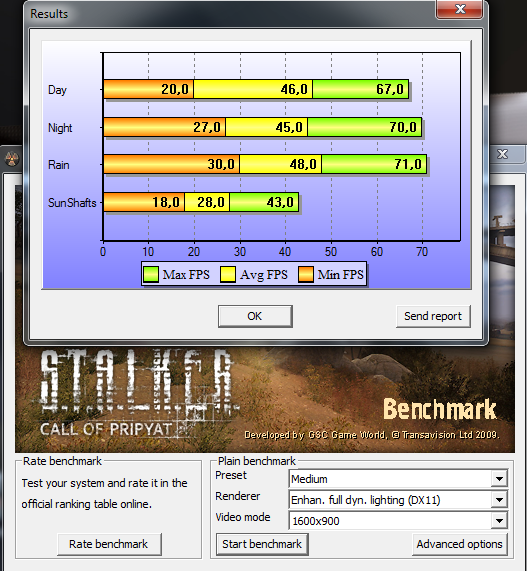
Task: Click the orange Min FPS legend swatch
Action: pos(306,274)
